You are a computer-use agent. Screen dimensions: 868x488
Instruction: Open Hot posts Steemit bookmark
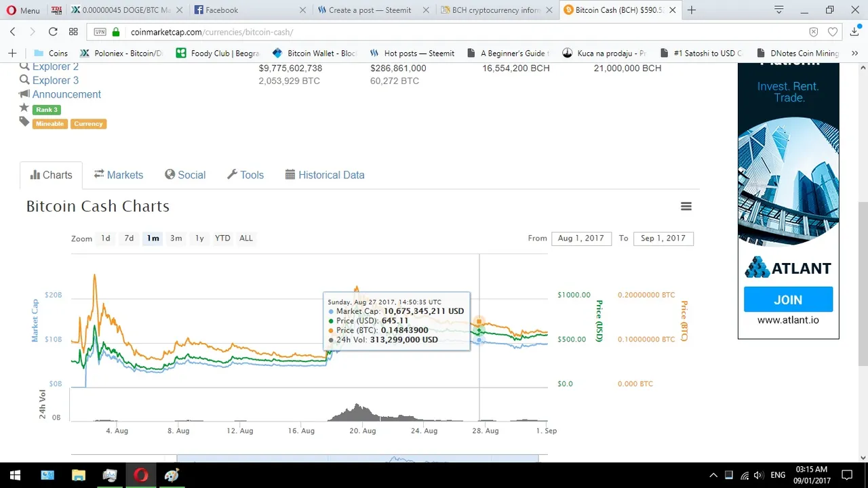412,53
